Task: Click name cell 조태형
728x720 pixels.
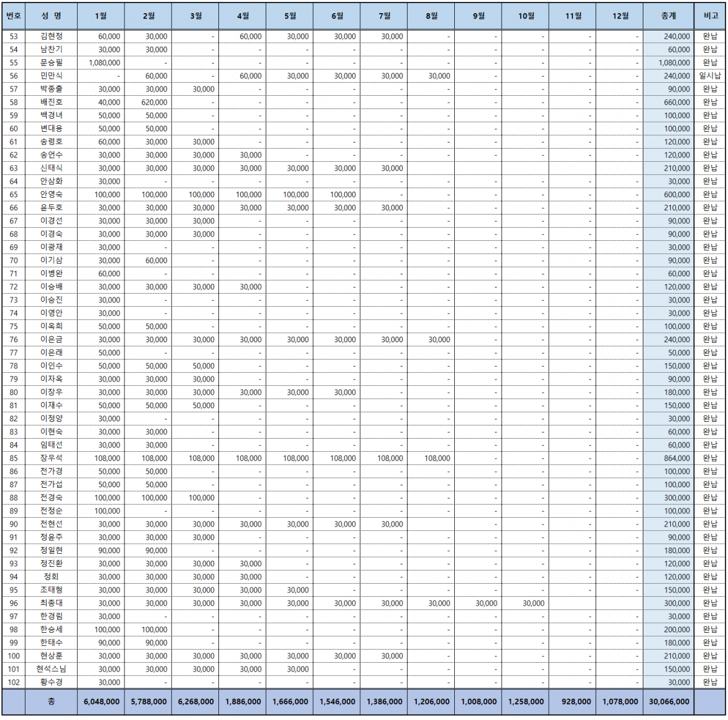Action: 51,590
